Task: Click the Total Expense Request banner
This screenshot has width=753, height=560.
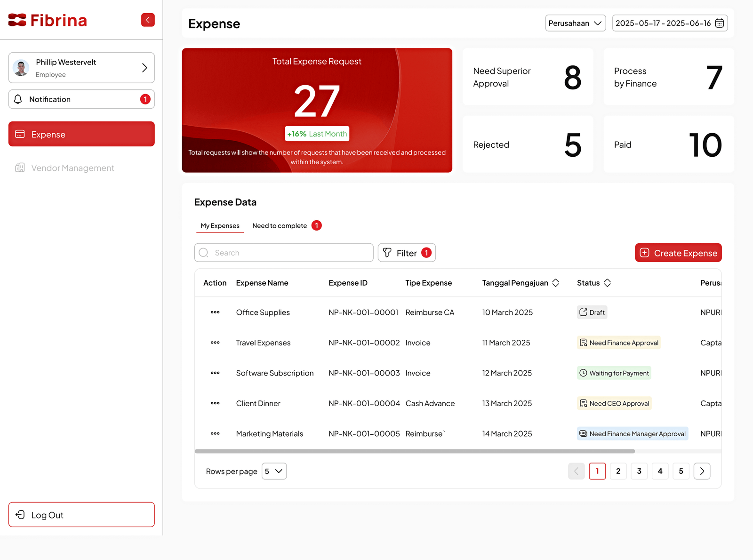Action: tap(317, 110)
